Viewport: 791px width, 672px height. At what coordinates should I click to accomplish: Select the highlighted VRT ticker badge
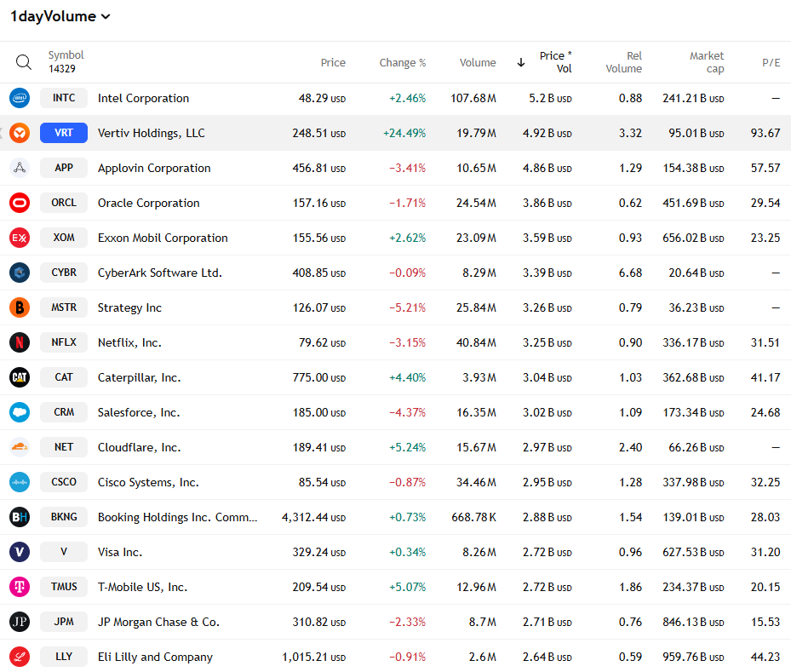64,133
